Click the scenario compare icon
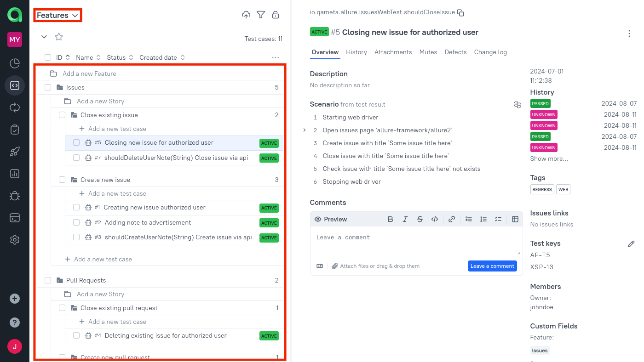The height and width of the screenshot is (362, 644). [x=517, y=105]
